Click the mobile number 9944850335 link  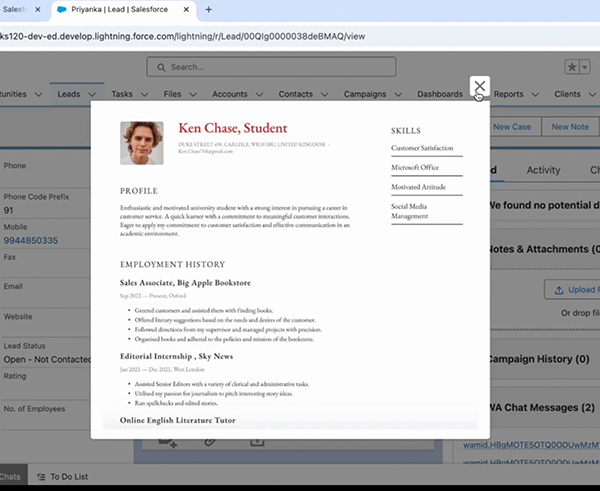[31, 241]
